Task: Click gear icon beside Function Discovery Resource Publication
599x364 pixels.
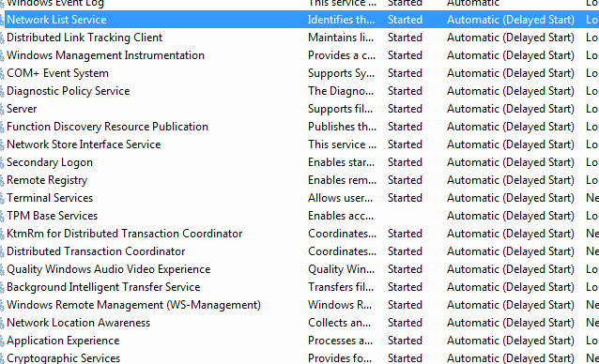Action: 2,127
